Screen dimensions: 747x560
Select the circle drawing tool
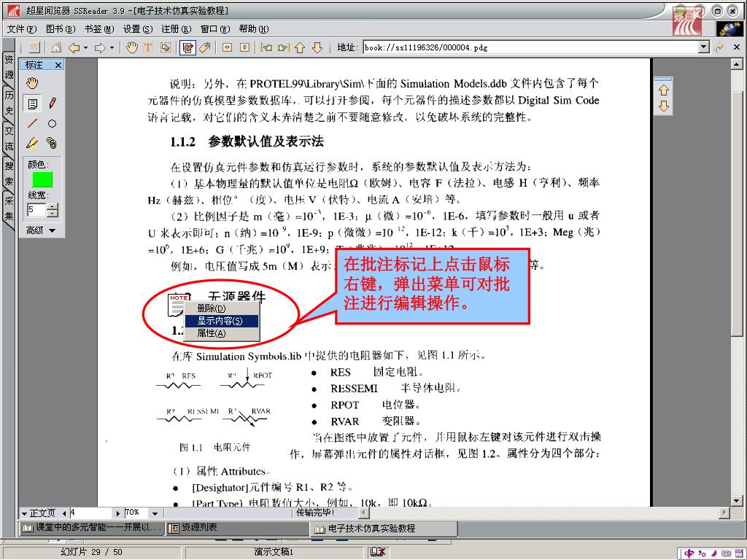[53, 123]
